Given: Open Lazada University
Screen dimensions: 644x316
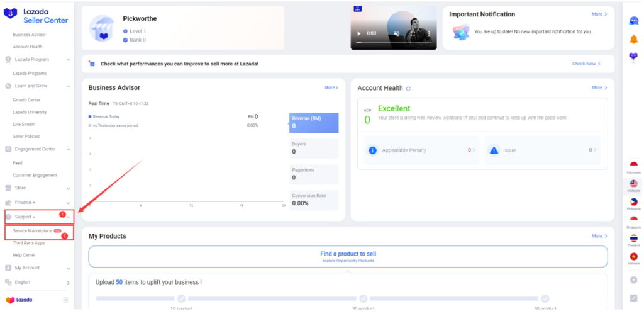Looking at the screenshot, I should (x=30, y=112).
